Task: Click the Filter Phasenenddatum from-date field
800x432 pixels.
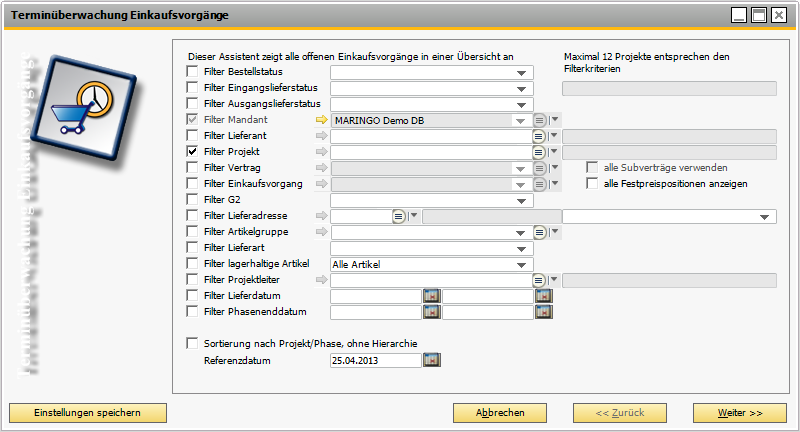Action: click(x=376, y=312)
